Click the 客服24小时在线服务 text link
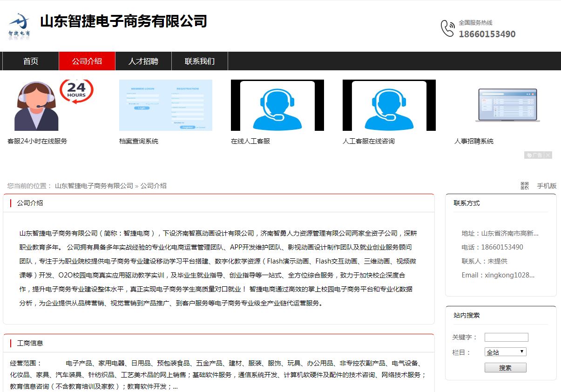This screenshot has width=561, height=392. pyautogui.click(x=37, y=141)
